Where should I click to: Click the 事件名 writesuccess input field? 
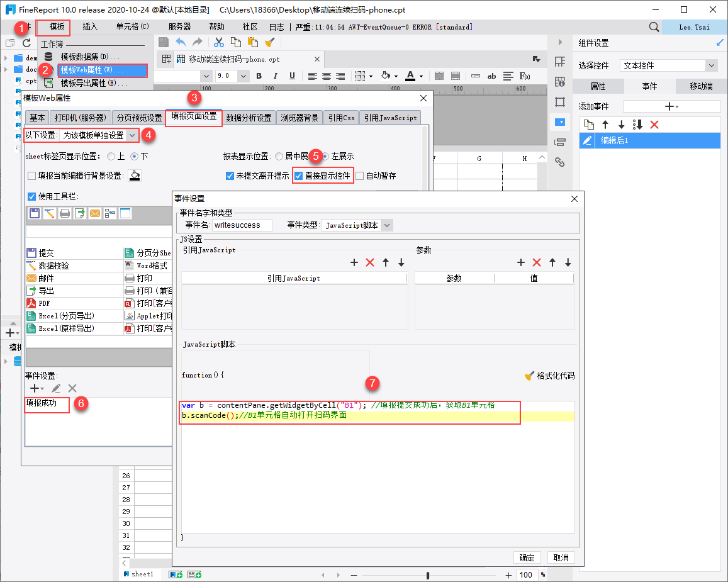tap(242, 225)
